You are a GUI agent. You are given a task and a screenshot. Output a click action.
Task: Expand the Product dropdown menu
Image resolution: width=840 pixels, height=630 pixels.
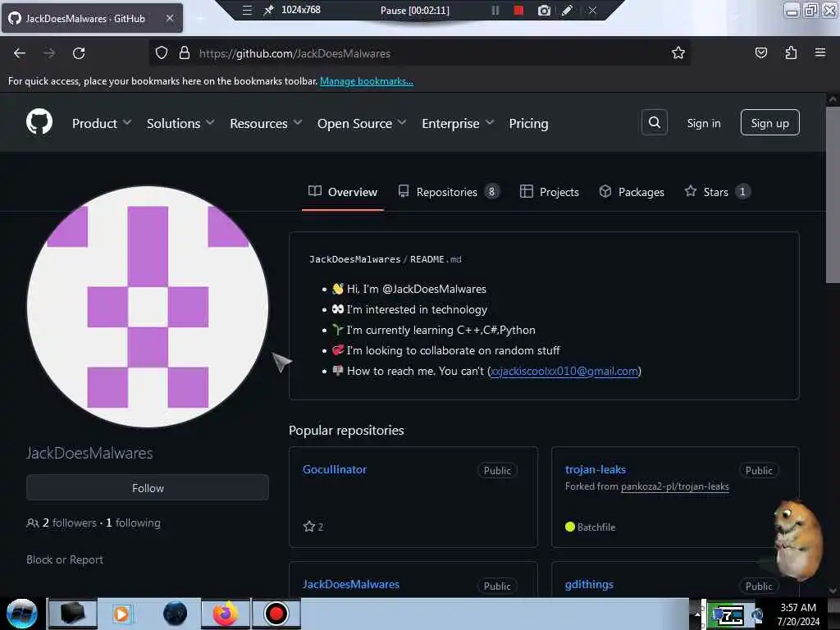click(102, 124)
